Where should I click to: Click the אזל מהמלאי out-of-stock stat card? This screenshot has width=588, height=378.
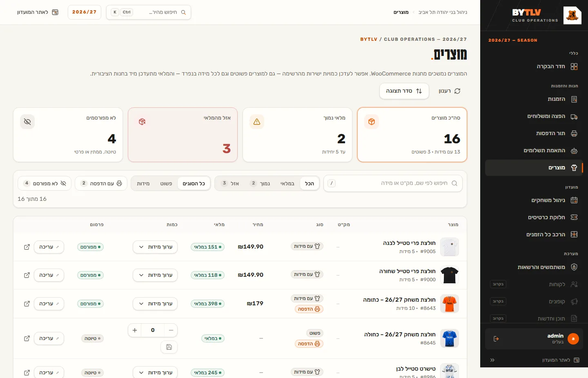[x=183, y=135]
